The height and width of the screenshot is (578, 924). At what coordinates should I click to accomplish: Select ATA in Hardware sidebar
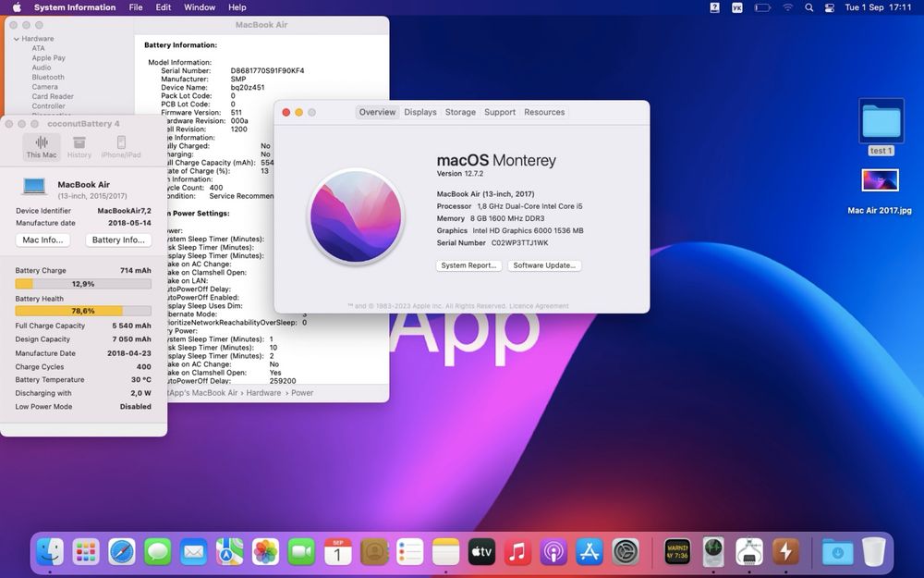38,48
